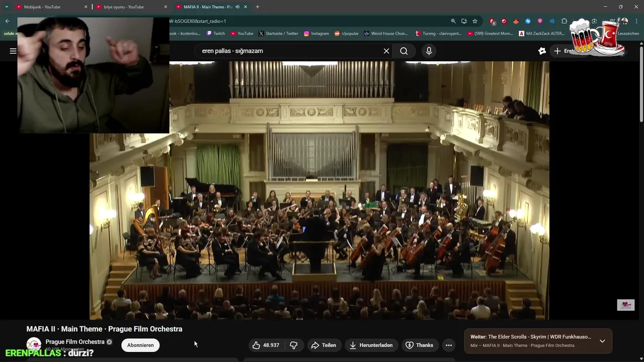Mute the MAFIA II tab audio icon
The image size is (644, 362).
[x=237, y=7]
